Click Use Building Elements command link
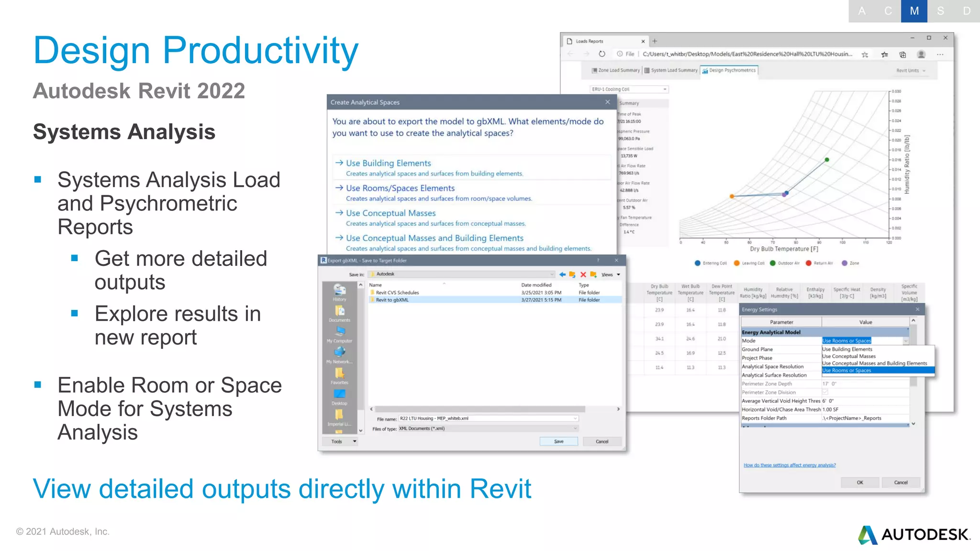Viewport: 980px width, 551px height. pos(472,168)
